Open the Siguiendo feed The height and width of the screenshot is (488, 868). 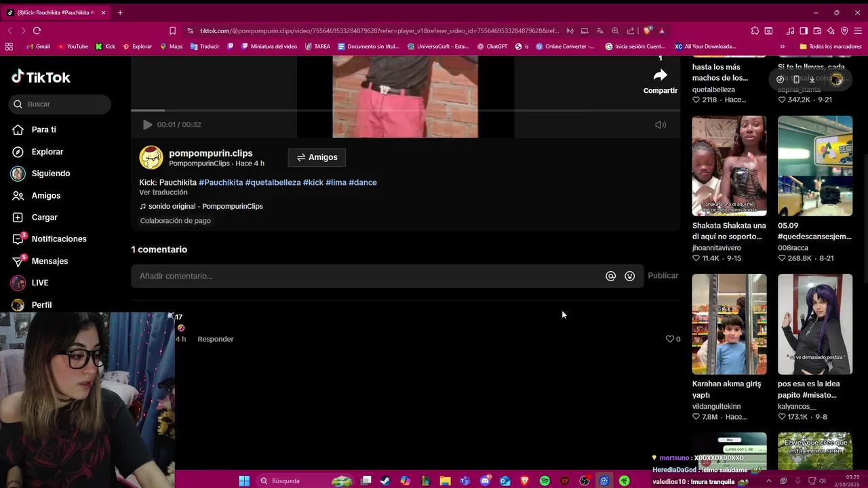point(50,174)
